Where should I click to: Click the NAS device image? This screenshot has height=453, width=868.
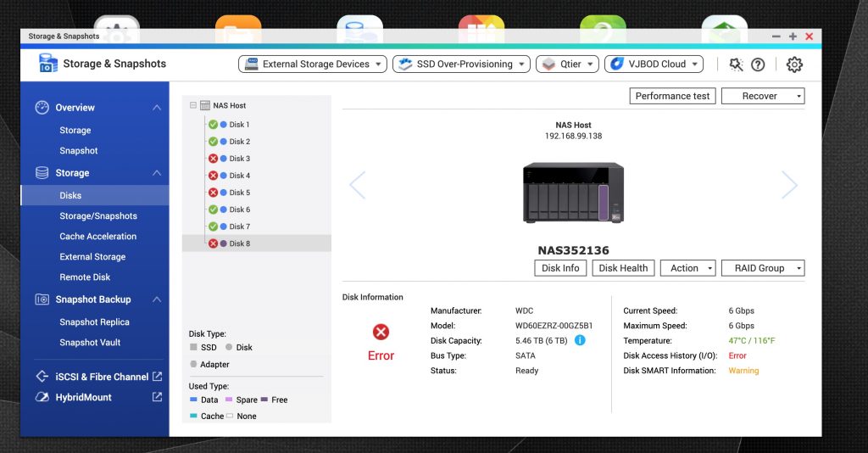click(x=574, y=193)
